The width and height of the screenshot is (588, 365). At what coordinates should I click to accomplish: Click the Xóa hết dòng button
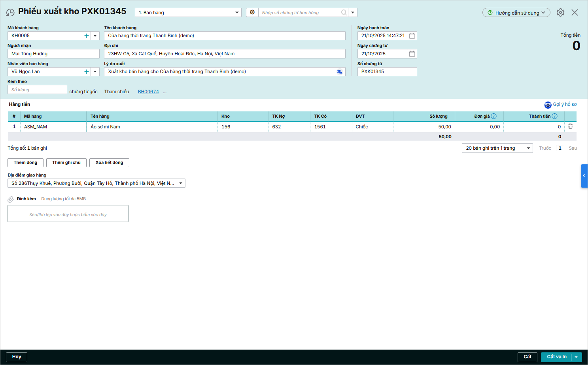point(109,163)
